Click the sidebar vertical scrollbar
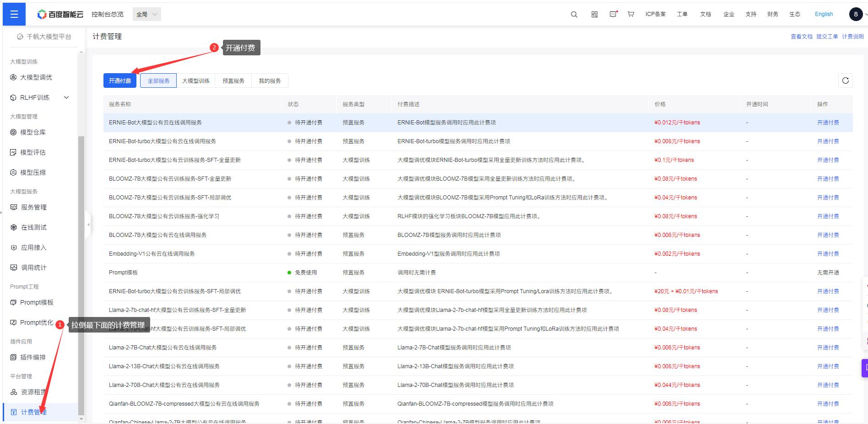The width and height of the screenshot is (868, 424). 81,276
